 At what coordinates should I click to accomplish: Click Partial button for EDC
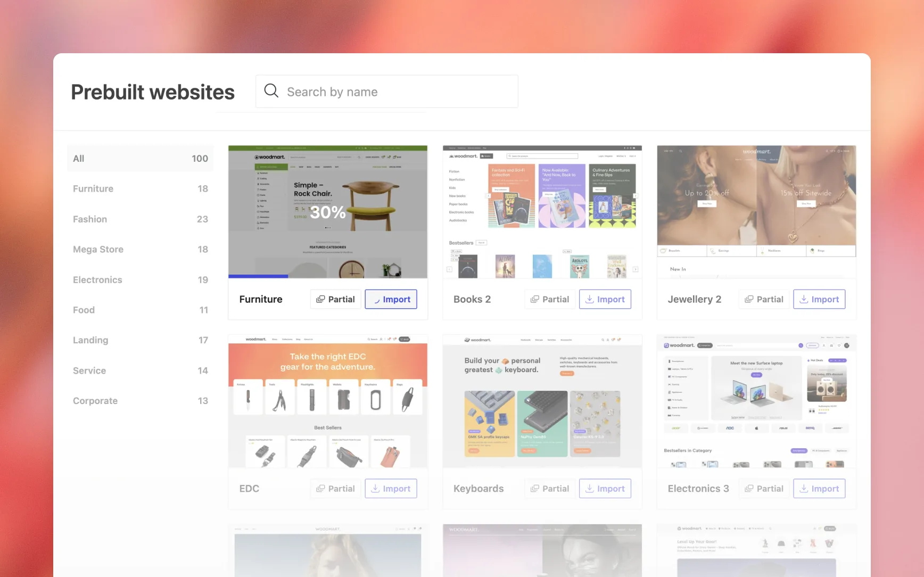336,489
